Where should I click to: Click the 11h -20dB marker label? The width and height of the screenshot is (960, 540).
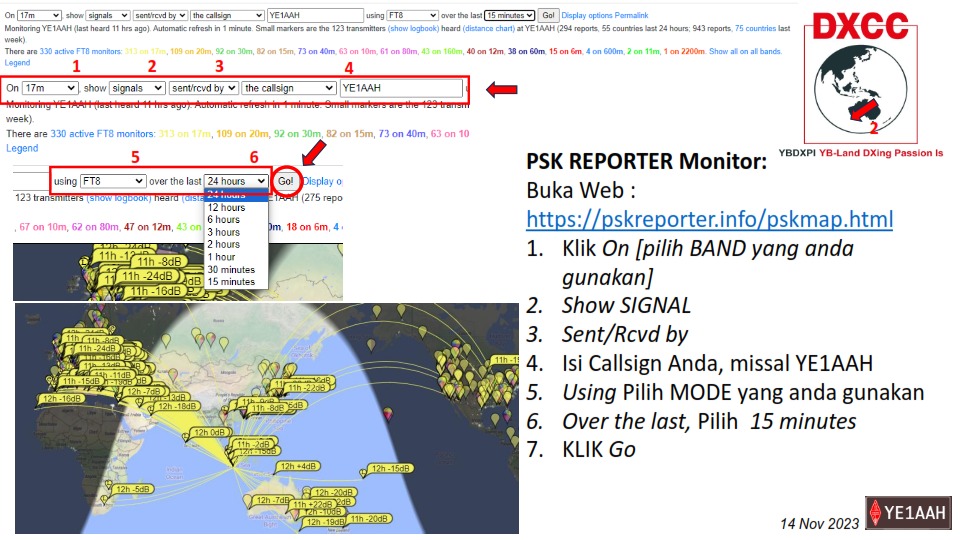369,519
